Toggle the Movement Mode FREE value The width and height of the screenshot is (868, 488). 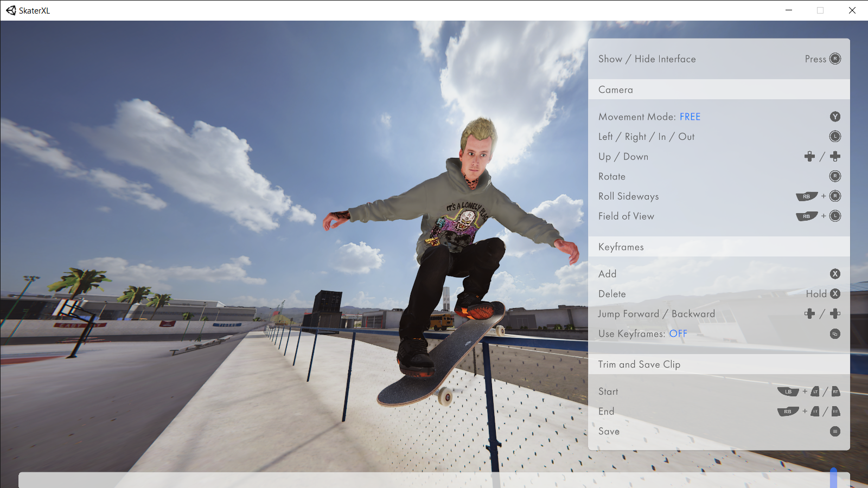[690, 117]
